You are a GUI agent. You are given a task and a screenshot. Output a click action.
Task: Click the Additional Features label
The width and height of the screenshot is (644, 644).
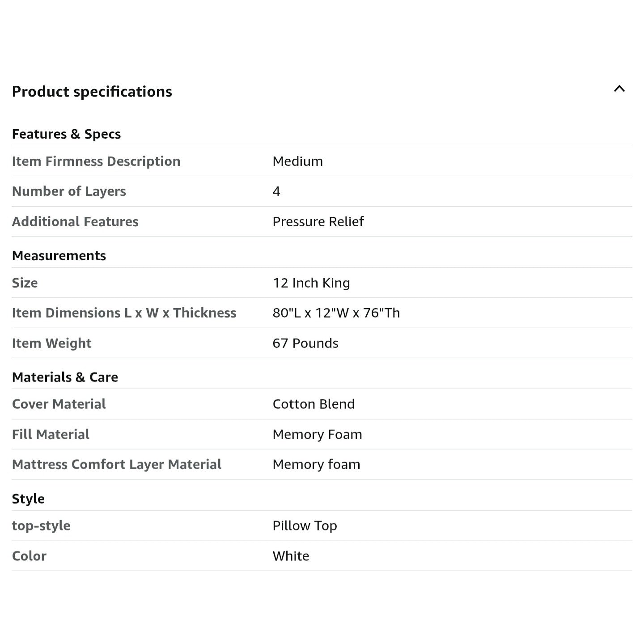pyautogui.click(x=75, y=222)
